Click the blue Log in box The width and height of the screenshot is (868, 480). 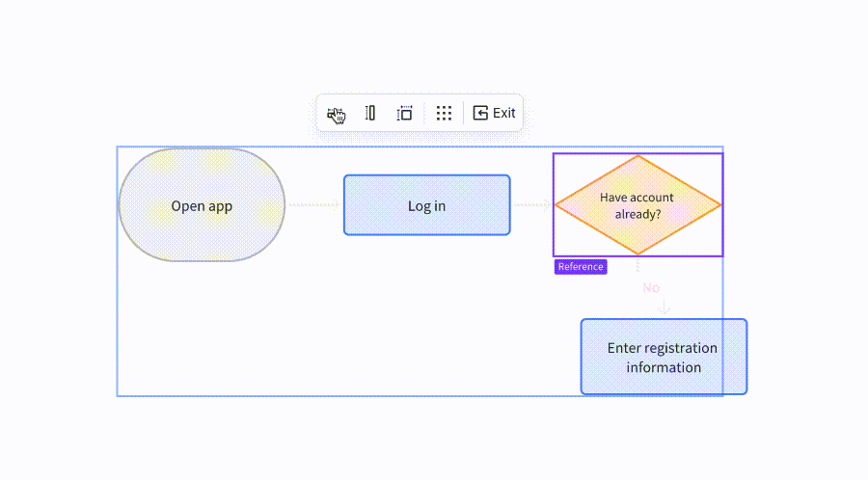tap(426, 205)
